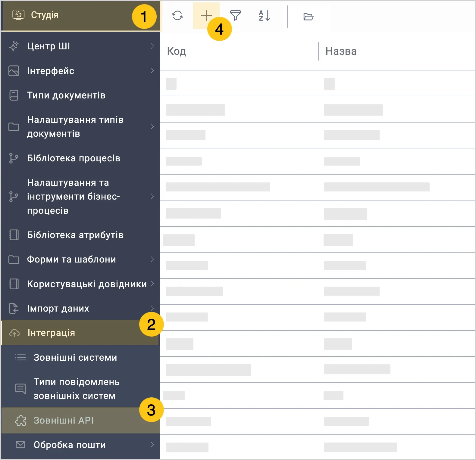Add a new record with the plus icon
476x460 pixels.
[206, 15]
